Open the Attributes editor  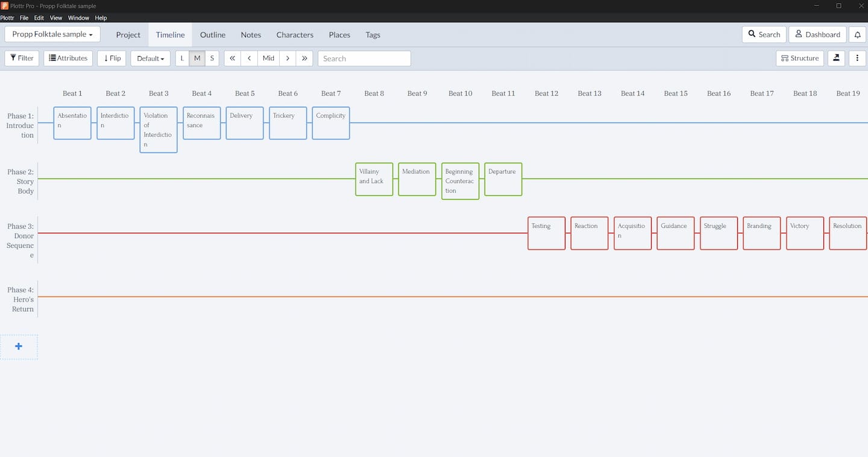click(x=68, y=58)
